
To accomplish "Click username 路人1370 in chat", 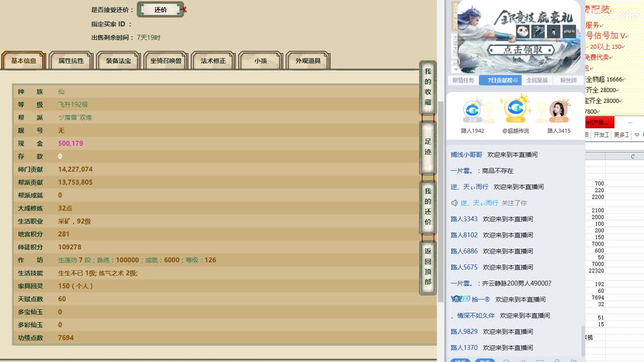I will tap(464, 348).
